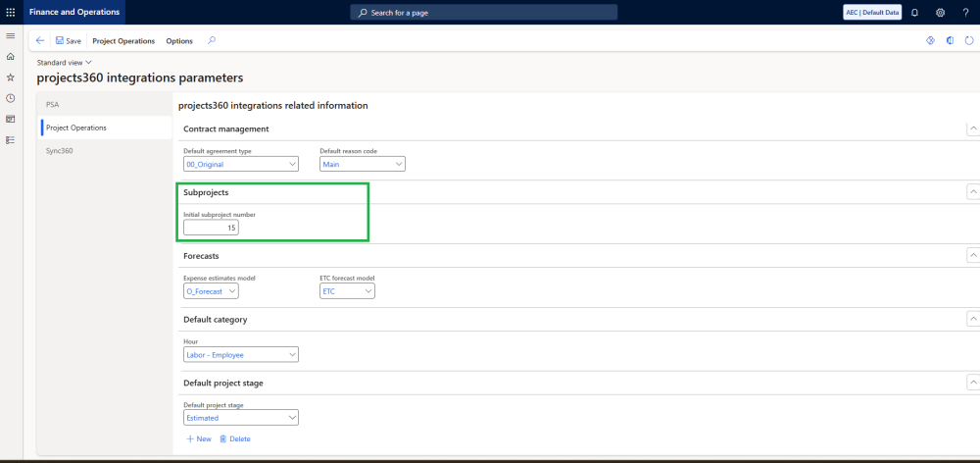Click the AEC | Default Data company button
The width and height of the screenshot is (980, 463).
(x=872, y=13)
